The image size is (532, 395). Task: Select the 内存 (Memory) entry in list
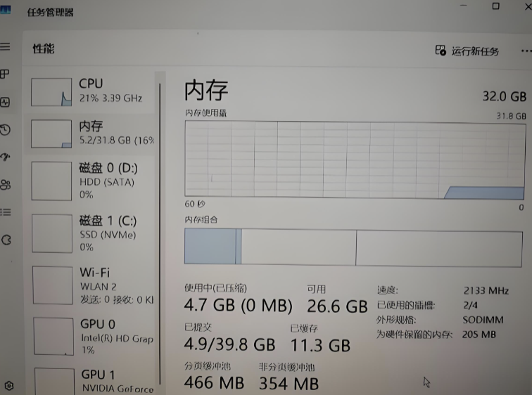pyautogui.click(x=91, y=133)
